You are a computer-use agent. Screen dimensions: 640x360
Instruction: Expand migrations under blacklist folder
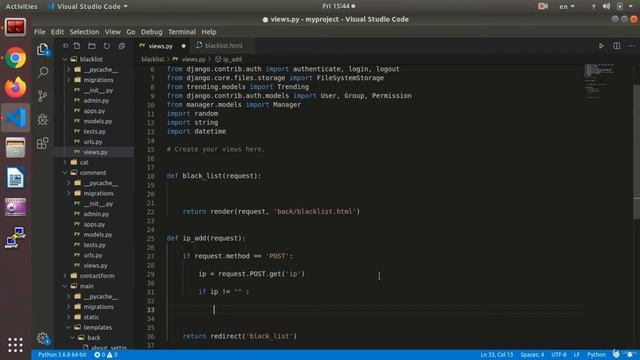pos(68,80)
